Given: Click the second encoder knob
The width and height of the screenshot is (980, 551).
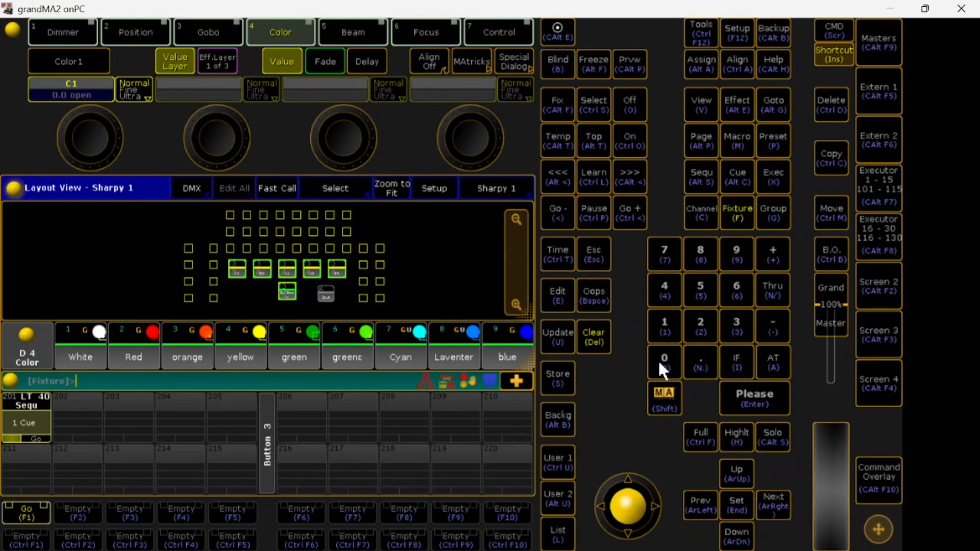Looking at the screenshot, I should pyautogui.click(x=217, y=138).
